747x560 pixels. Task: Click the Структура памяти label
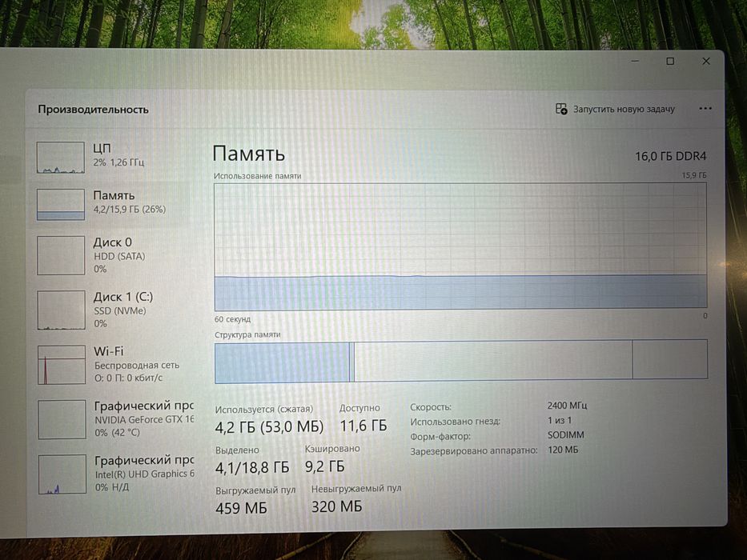point(247,334)
